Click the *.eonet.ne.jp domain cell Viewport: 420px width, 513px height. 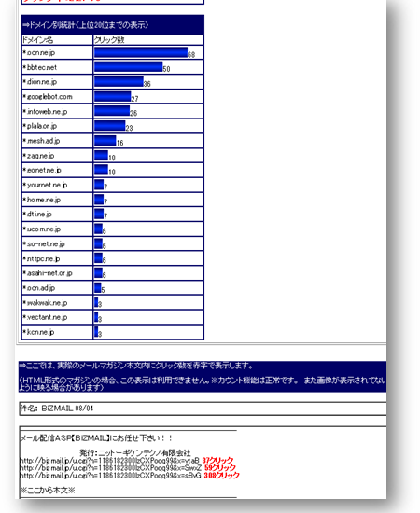pos(57,170)
